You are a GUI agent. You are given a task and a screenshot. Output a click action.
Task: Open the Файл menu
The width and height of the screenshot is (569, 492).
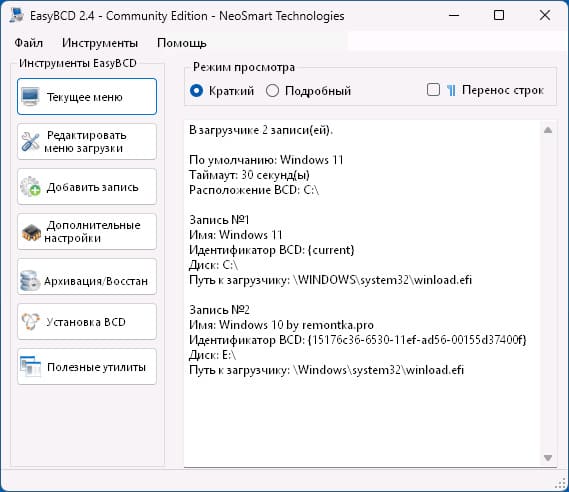[x=28, y=43]
